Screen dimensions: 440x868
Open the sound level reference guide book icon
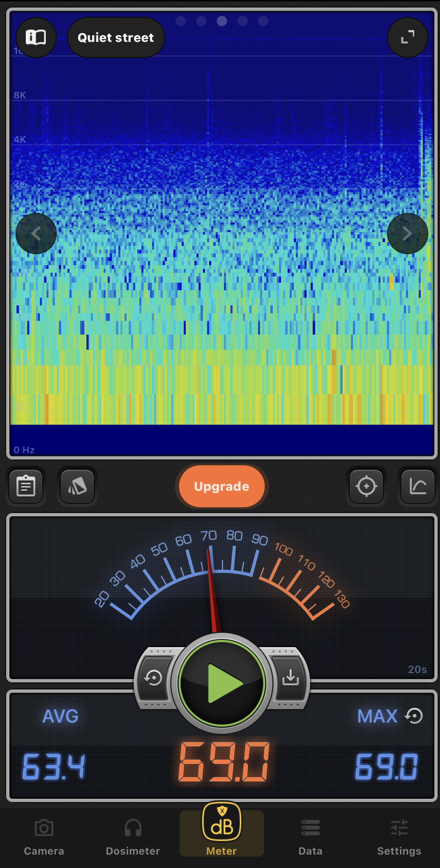36,37
